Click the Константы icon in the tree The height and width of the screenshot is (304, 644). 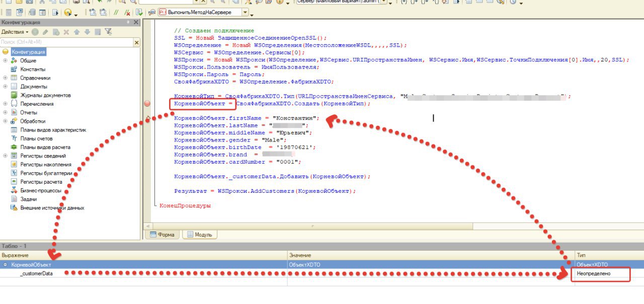coord(14,69)
